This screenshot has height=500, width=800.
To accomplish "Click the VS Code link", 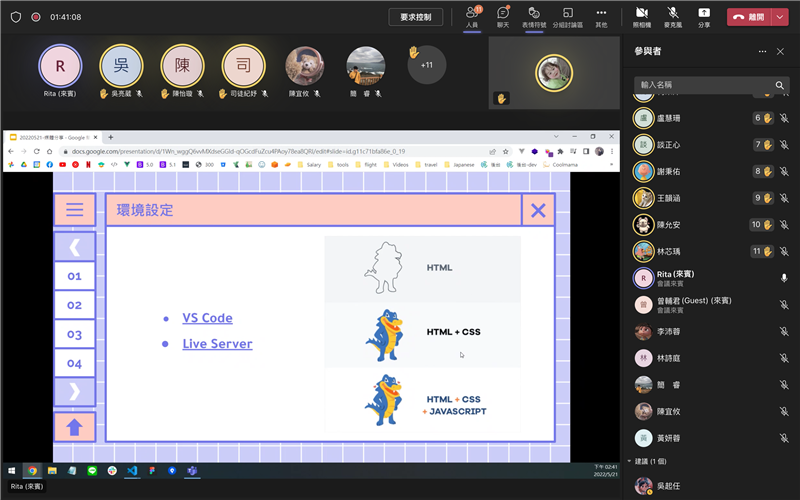I will pyautogui.click(x=207, y=318).
